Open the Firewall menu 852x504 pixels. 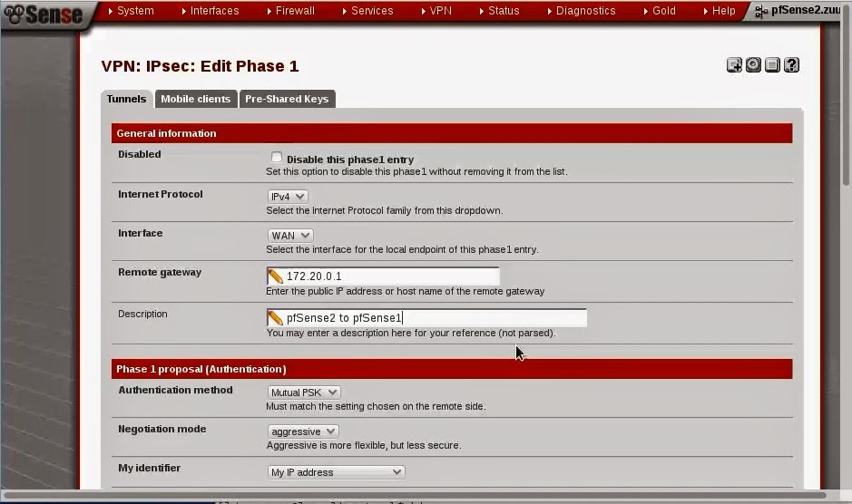tap(290, 11)
